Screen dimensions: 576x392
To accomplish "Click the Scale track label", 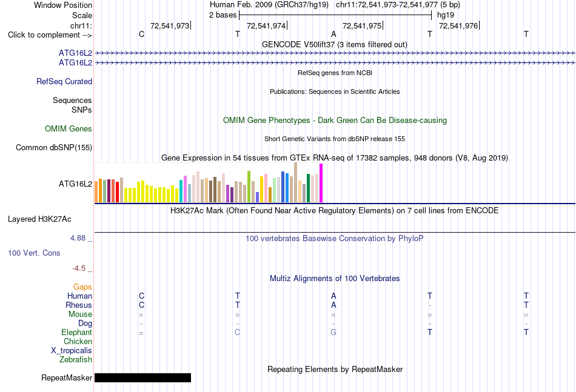I will pyautogui.click(x=82, y=15).
